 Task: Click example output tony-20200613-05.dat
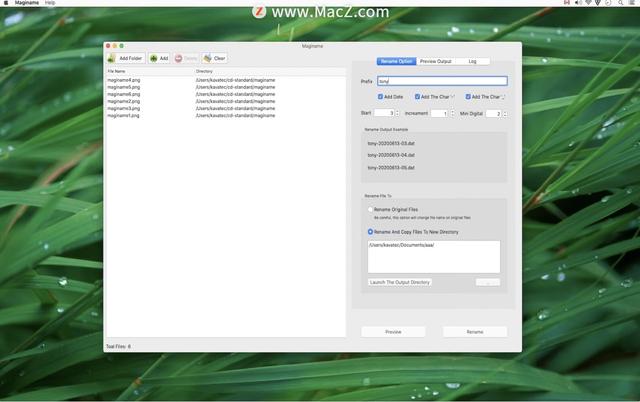pos(391,168)
